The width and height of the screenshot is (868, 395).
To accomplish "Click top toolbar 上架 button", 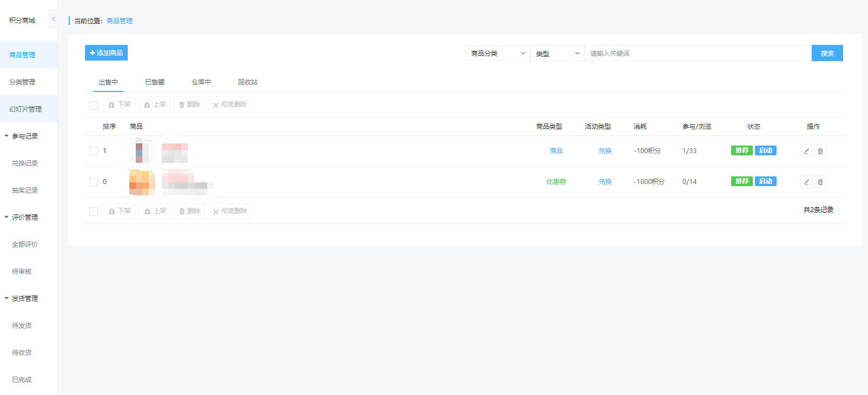I will pyautogui.click(x=155, y=104).
